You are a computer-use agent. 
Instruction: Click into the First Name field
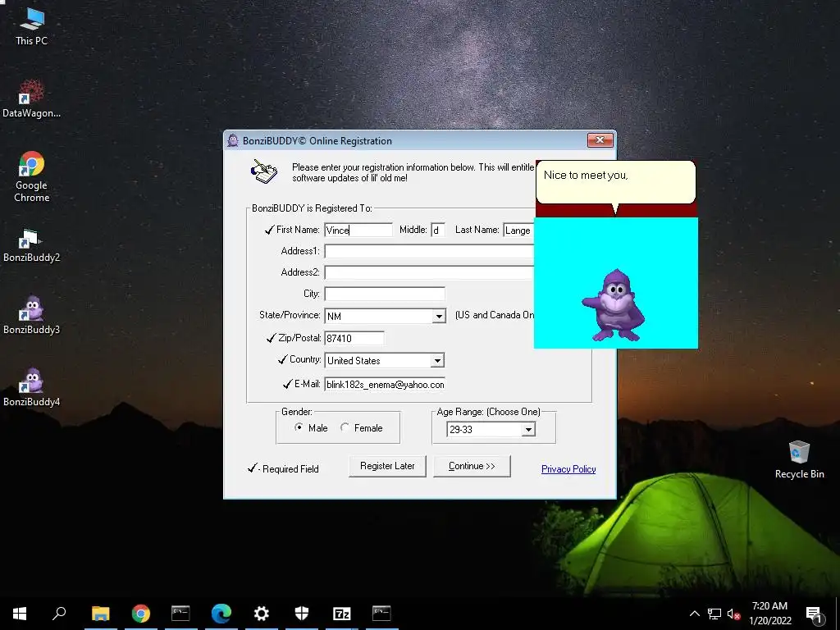pyautogui.click(x=358, y=230)
